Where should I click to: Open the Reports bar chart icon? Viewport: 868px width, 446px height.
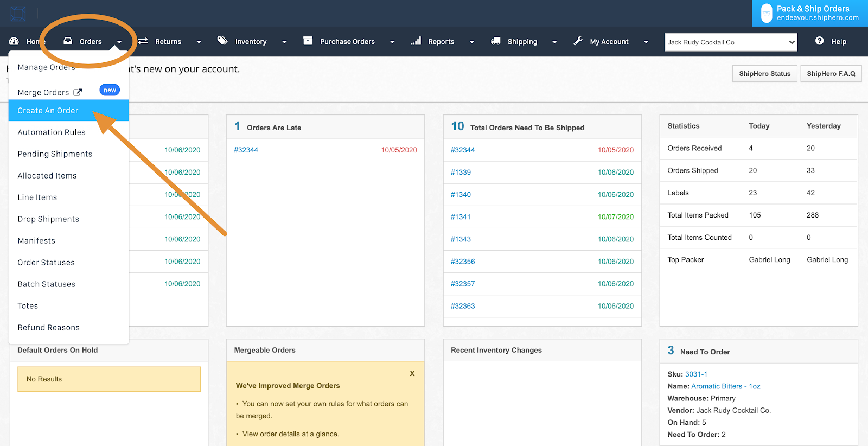click(x=416, y=41)
